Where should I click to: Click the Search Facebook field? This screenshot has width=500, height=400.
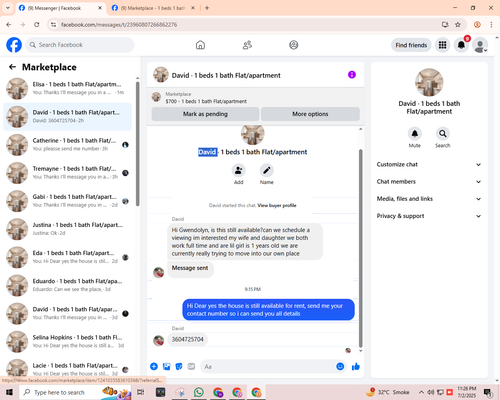click(x=80, y=45)
